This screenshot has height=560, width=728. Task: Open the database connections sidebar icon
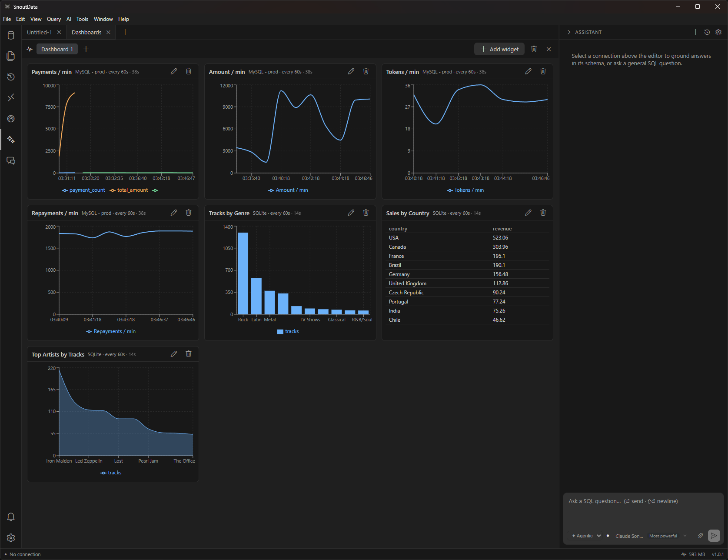11,35
